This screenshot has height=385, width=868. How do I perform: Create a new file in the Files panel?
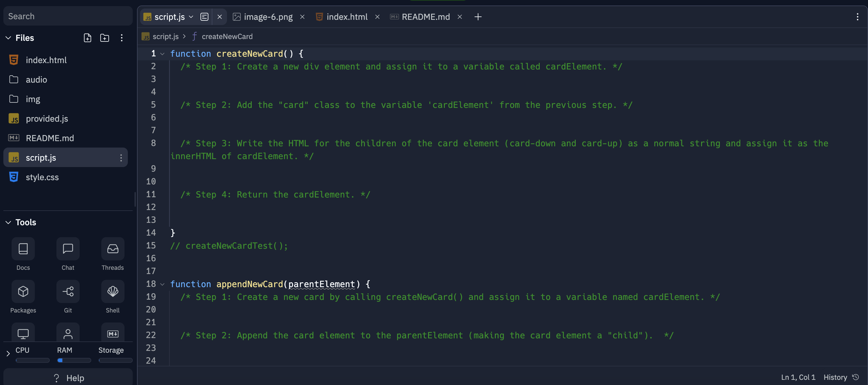click(x=87, y=38)
